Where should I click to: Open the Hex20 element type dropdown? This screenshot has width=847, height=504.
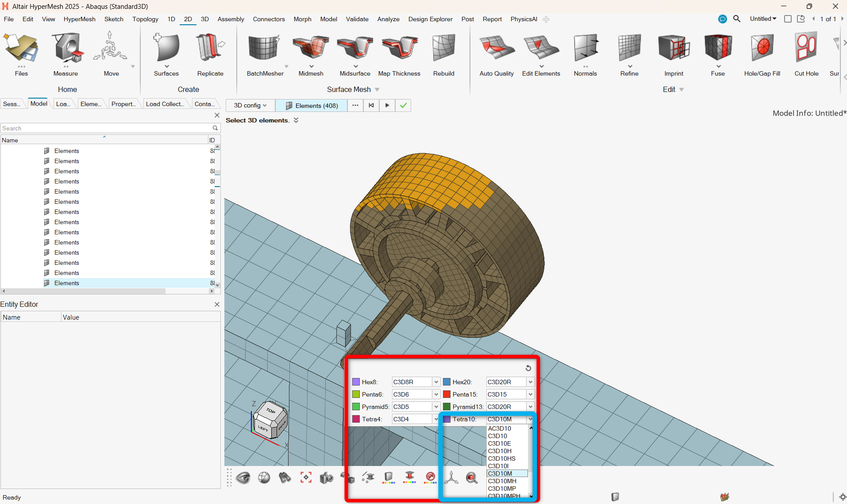(x=531, y=382)
